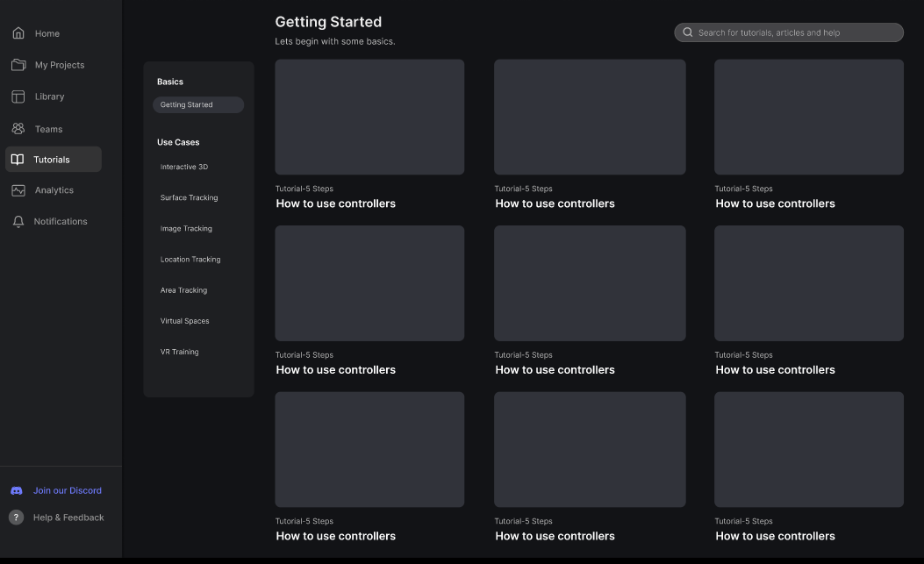This screenshot has width=924, height=564.
Task: Choose Surface Tracking in Use Cases
Action: 189,198
